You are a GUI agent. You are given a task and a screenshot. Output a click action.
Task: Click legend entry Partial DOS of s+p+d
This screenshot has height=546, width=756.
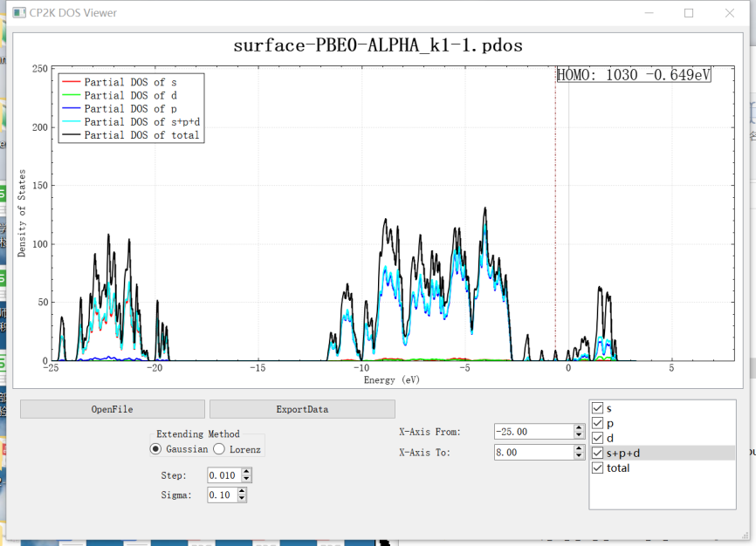[x=141, y=122]
